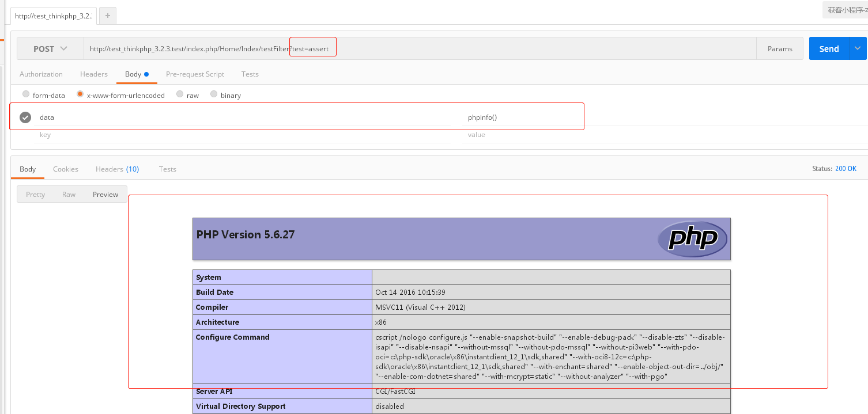The image size is (868, 414).
Task: Click the phpinfo() value field
Action: [665, 117]
